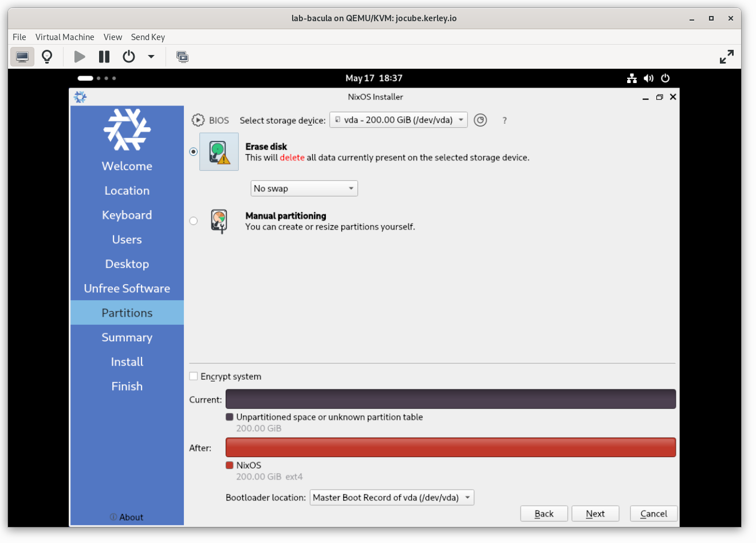Open the storage device selector
Screen dimensions: 756x543
pyautogui.click(x=399, y=120)
